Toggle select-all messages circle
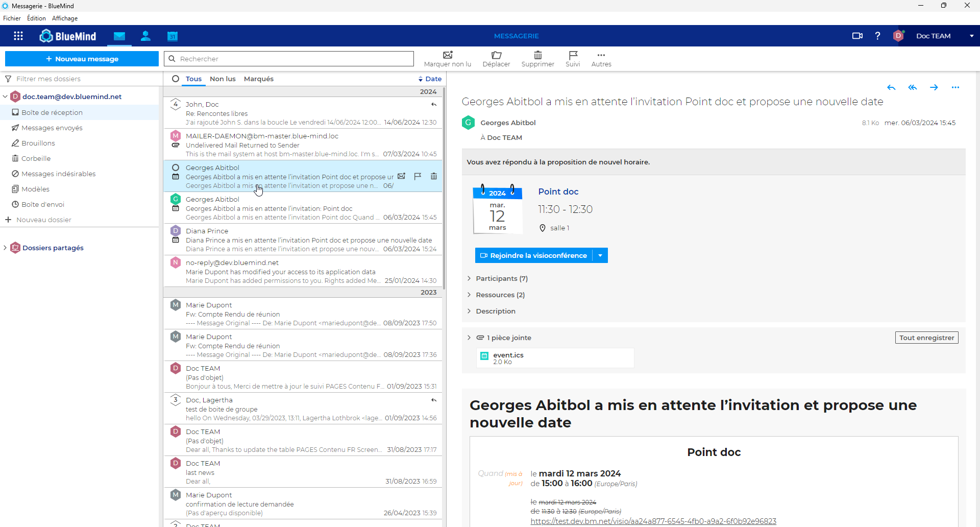 [176, 79]
